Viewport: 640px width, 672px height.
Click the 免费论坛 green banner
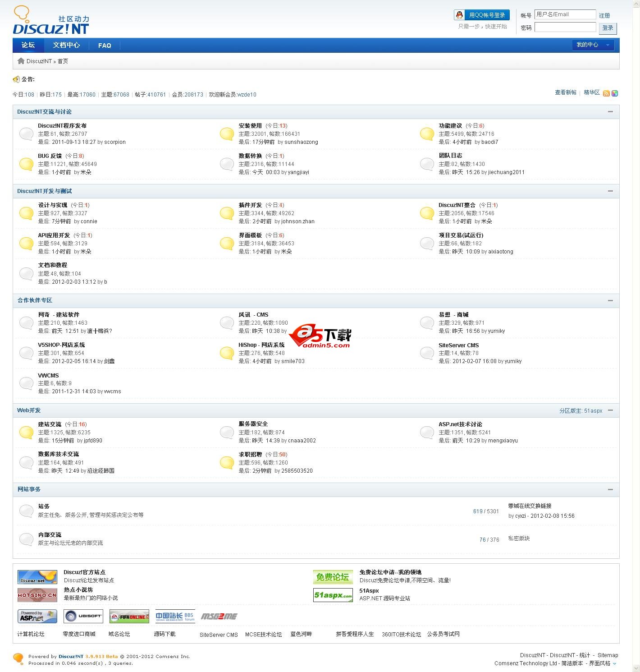(333, 577)
